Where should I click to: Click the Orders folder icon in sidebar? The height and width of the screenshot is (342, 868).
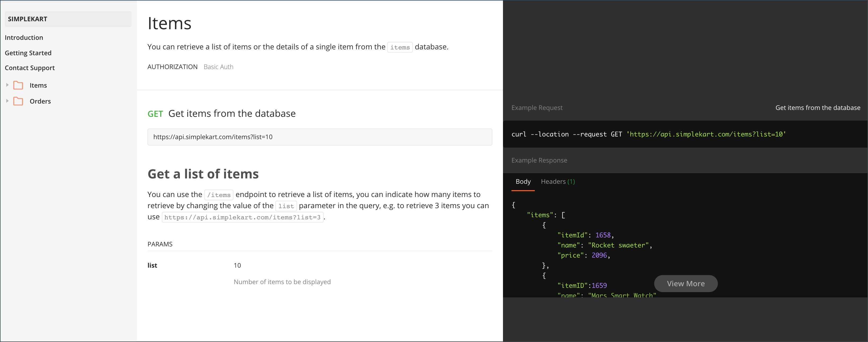coord(18,101)
